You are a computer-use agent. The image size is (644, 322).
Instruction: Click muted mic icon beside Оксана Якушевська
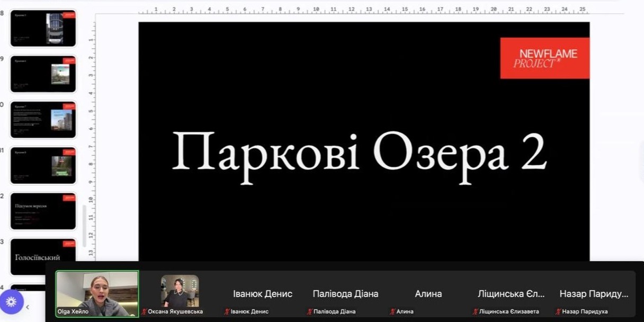[x=144, y=311]
